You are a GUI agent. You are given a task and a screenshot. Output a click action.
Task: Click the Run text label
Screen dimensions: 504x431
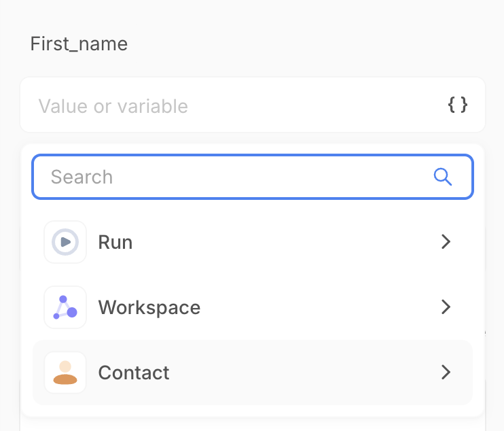(115, 242)
